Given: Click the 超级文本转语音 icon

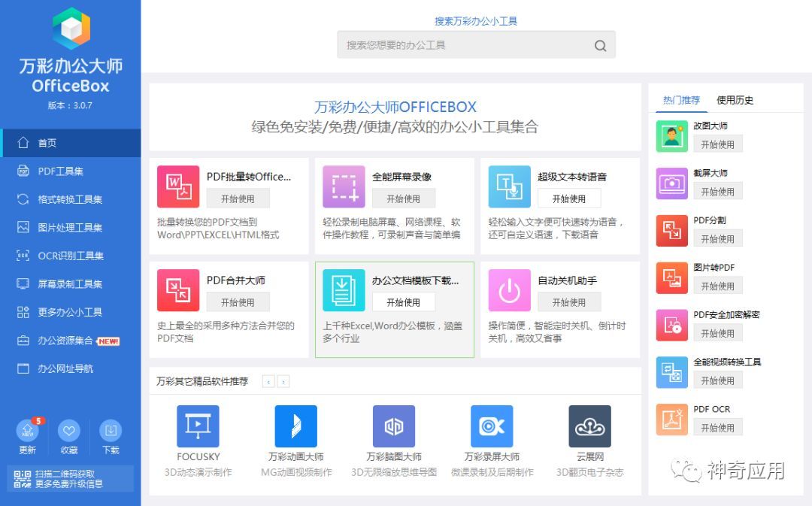Looking at the screenshot, I should coord(509,186).
